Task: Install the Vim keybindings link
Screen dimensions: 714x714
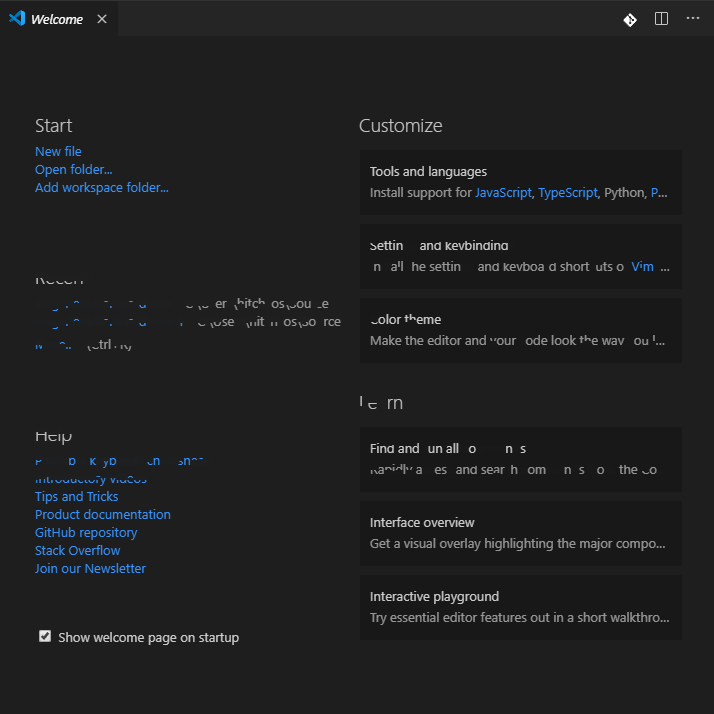Action: (642, 266)
